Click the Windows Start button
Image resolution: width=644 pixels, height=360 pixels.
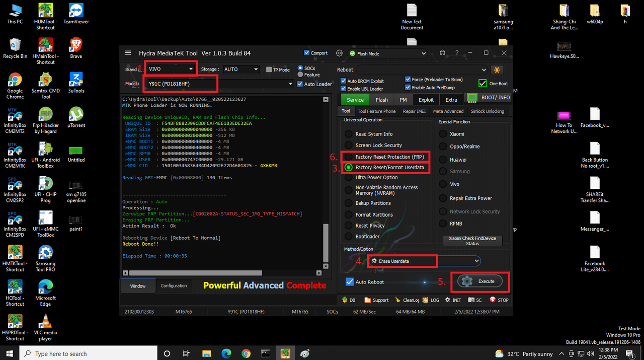10,353
